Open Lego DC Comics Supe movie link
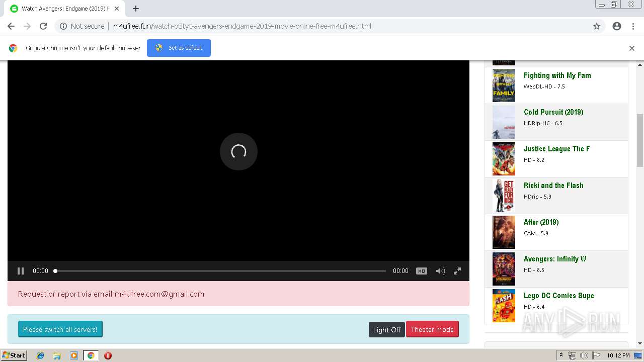The width and height of the screenshot is (644, 362). [559, 296]
